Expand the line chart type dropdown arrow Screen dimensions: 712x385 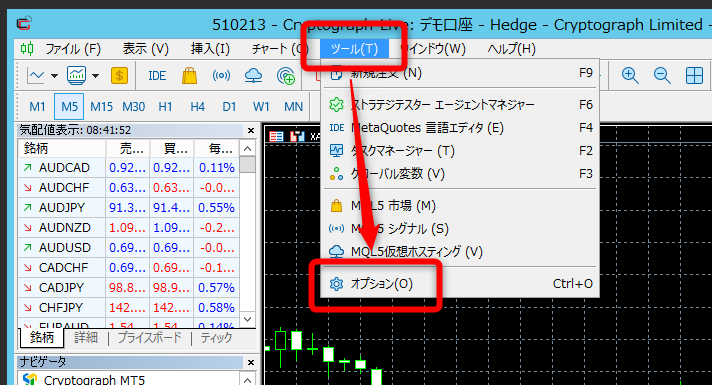pyautogui.click(x=54, y=76)
